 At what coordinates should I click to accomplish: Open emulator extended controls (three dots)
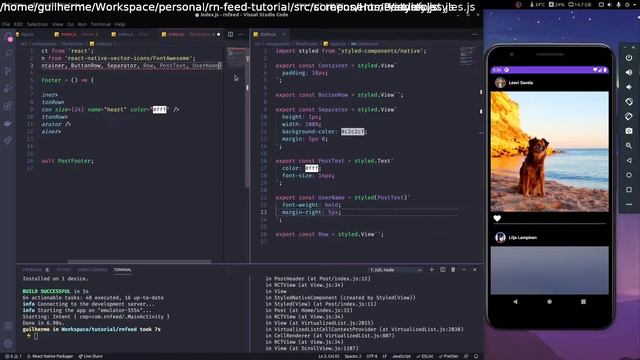coord(629,204)
